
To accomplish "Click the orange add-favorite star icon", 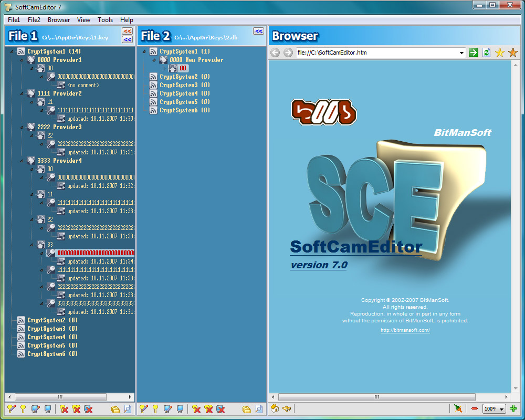I will click(512, 52).
